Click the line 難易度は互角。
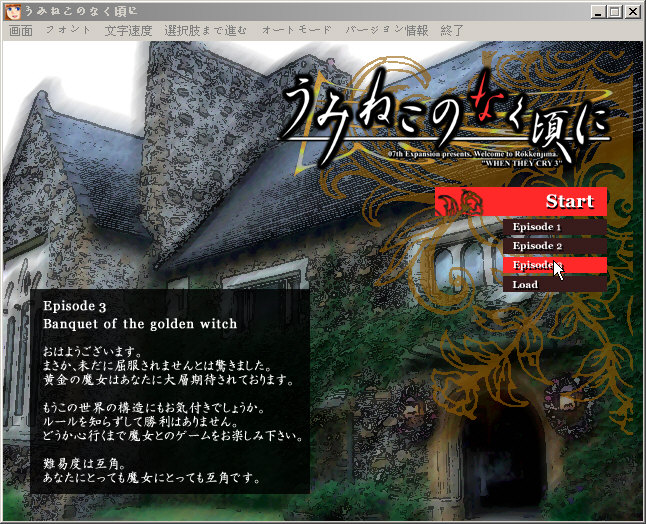Screen dimensions: 646x524 [84, 464]
